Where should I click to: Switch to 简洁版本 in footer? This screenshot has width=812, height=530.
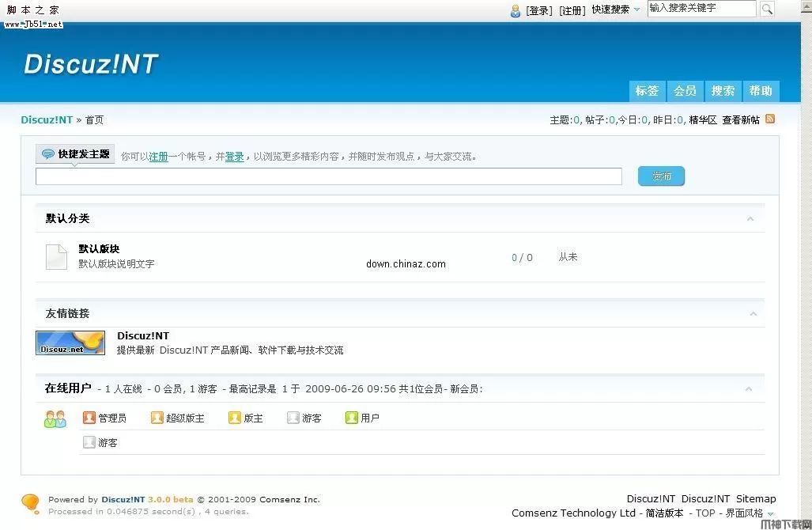(x=664, y=513)
